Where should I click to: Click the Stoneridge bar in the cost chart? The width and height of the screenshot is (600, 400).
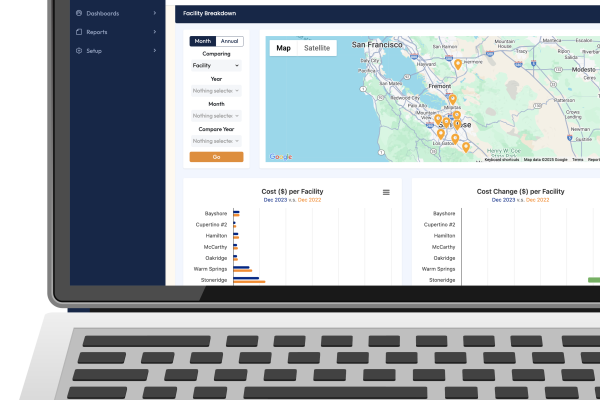pos(249,280)
